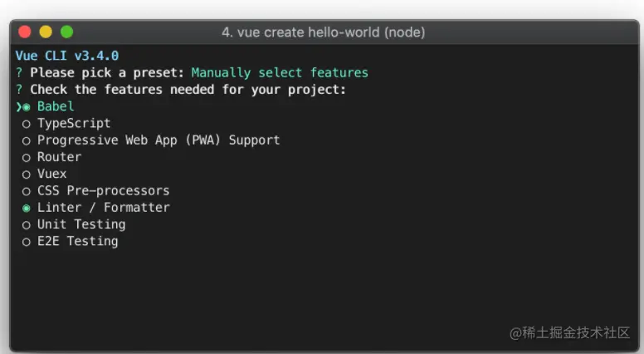644x354 pixels.
Task: Click the 'Linter / Formatter' option label
Action: point(104,208)
